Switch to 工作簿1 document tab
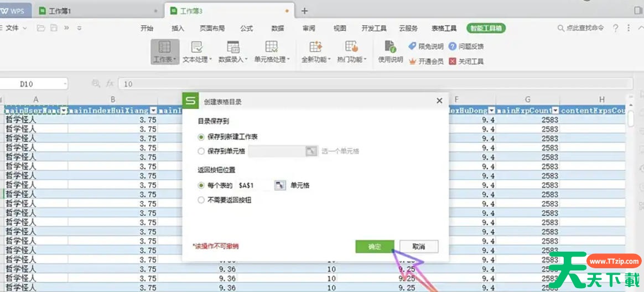The height and width of the screenshot is (292, 644). point(60,11)
